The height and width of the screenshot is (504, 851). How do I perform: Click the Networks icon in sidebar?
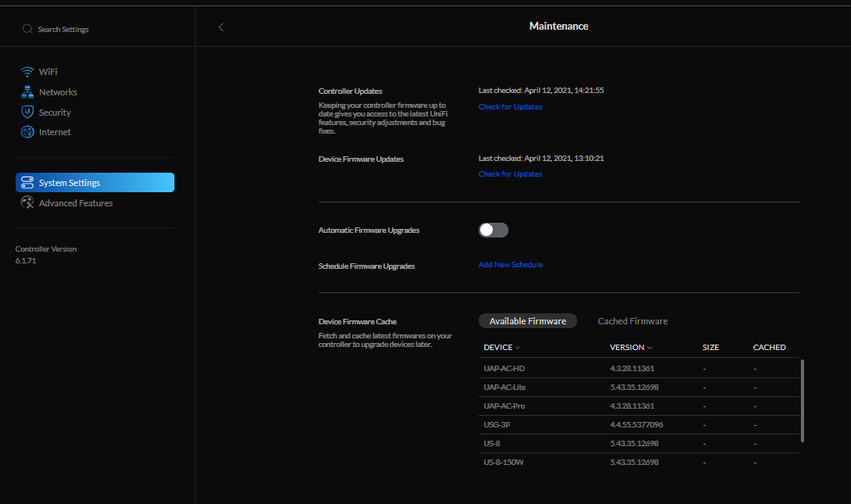click(27, 92)
